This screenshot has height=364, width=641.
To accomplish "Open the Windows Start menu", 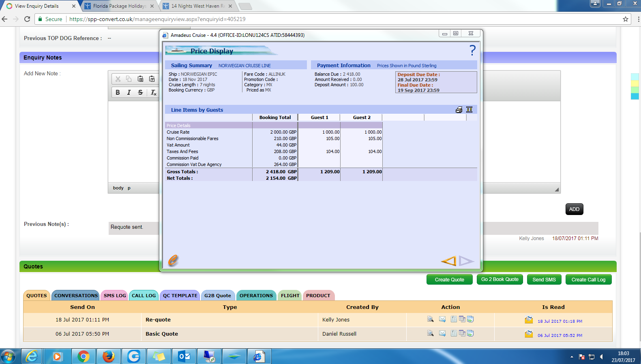I will [8, 356].
